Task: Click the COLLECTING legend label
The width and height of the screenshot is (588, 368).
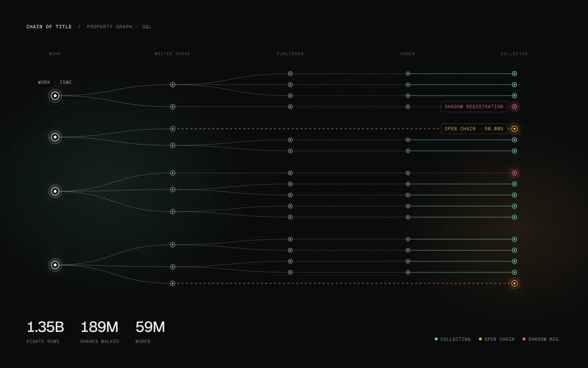Action: click(x=455, y=339)
